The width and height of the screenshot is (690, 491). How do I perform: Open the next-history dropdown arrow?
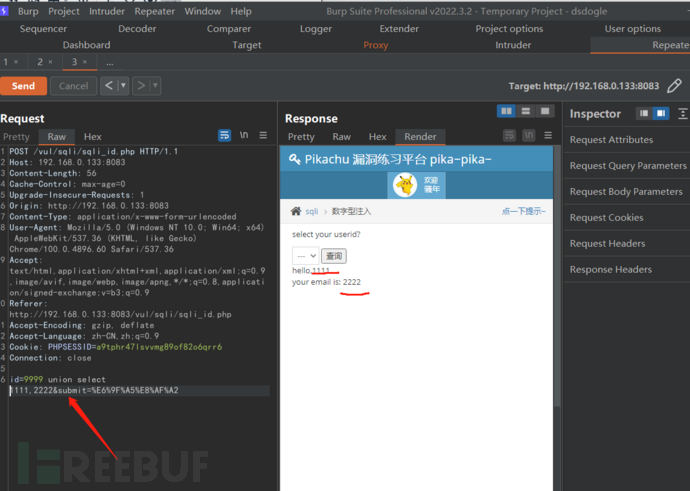pyautogui.click(x=155, y=85)
